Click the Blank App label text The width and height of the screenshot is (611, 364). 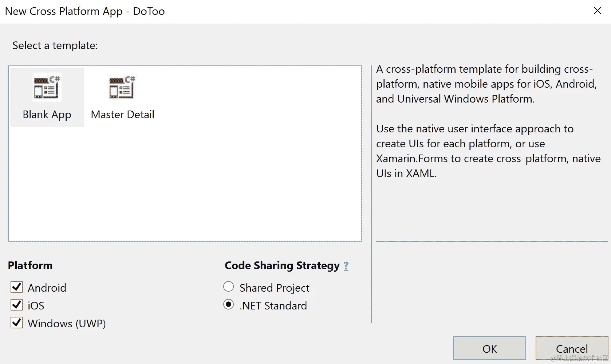pyautogui.click(x=47, y=115)
